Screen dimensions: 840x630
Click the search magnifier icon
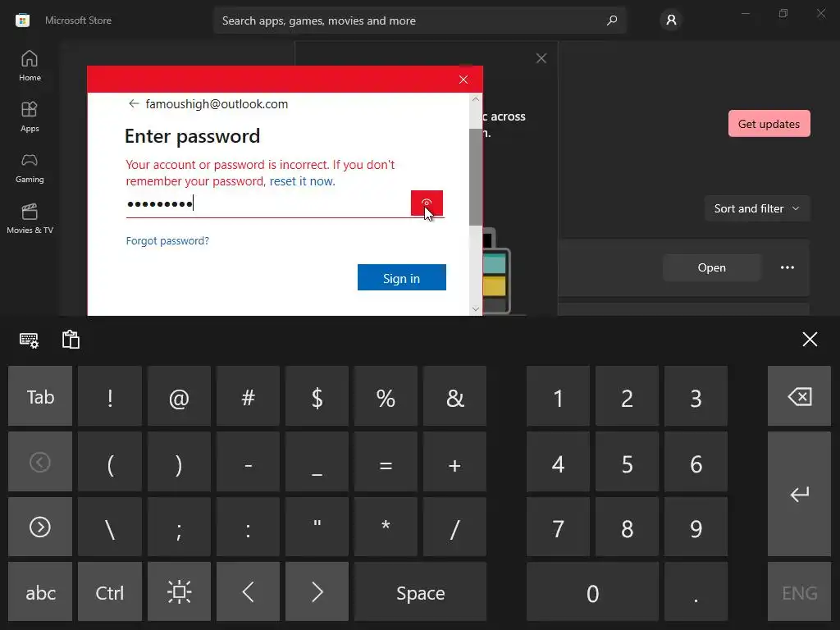[612, 21]
